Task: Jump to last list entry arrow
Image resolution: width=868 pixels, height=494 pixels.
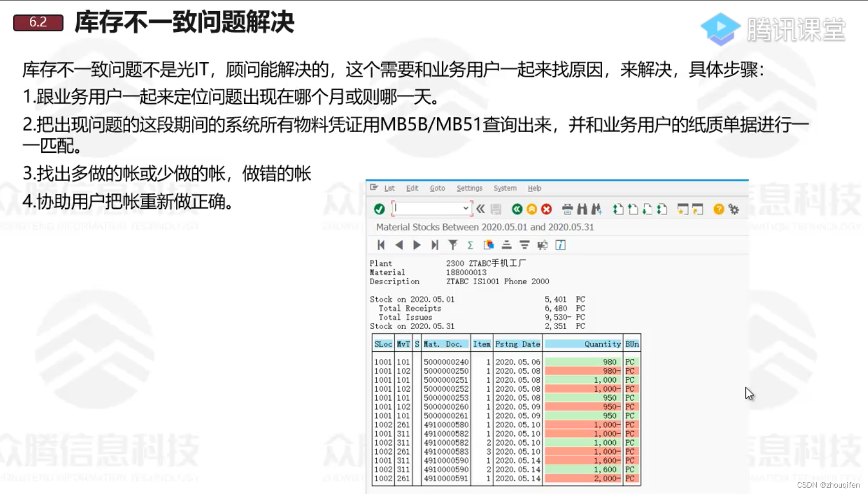Action: (x=435, y=245)
